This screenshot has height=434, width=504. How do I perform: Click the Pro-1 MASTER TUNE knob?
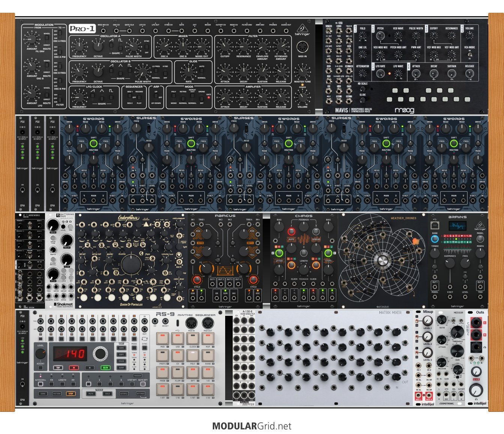pyautogui.click(x=302, y=72)
